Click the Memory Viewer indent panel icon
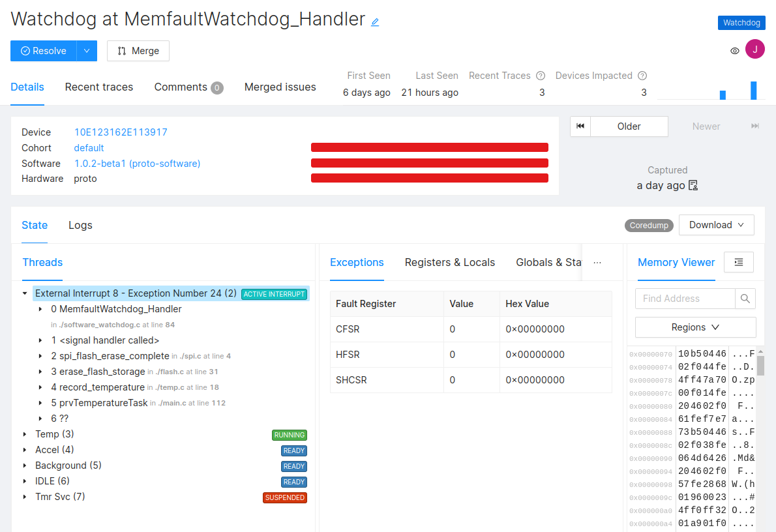 coord(738,262)
